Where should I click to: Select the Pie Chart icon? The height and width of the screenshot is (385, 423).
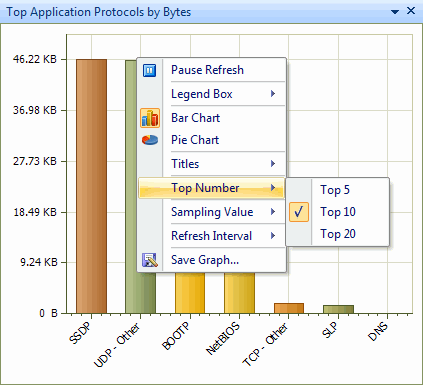pos(150,140)
